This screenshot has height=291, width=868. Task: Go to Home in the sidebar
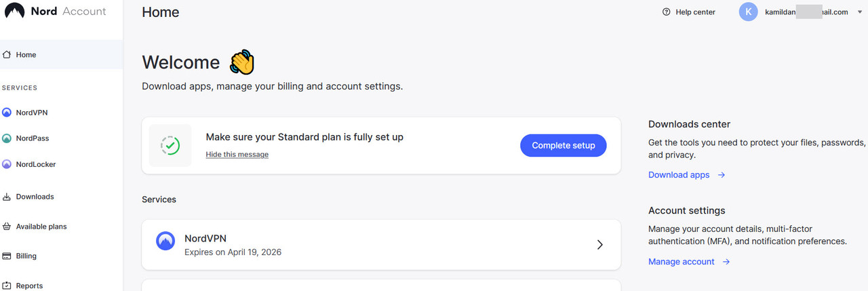[61, 54]
